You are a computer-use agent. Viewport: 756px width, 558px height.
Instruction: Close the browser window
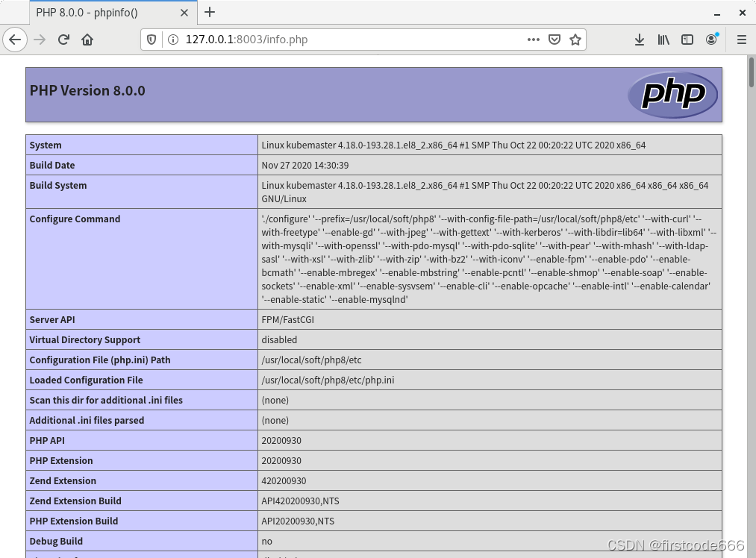(x=743, y=13)
